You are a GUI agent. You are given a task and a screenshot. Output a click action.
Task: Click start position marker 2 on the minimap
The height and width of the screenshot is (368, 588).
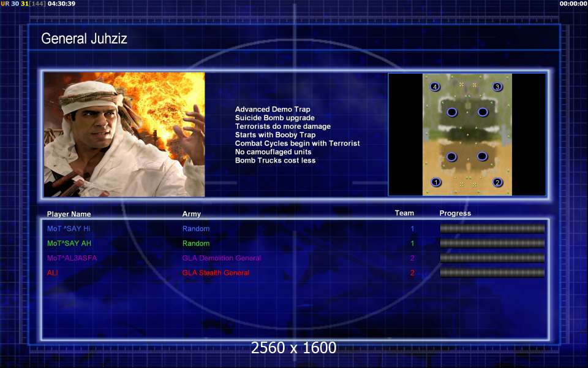(497, 183)
